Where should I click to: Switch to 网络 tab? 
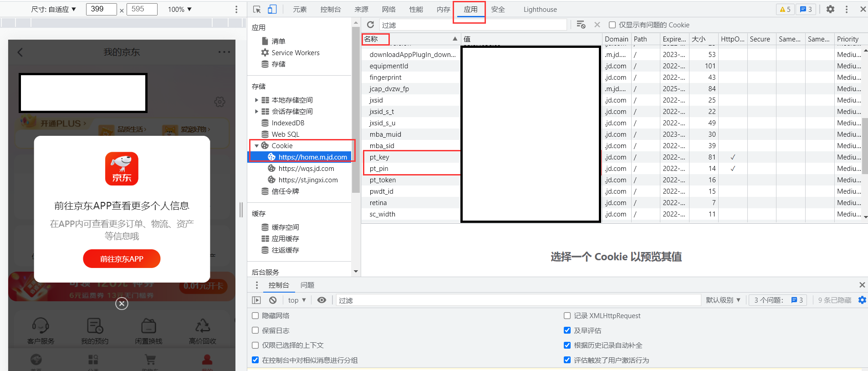pyautogui.click(x=388, y=9)
